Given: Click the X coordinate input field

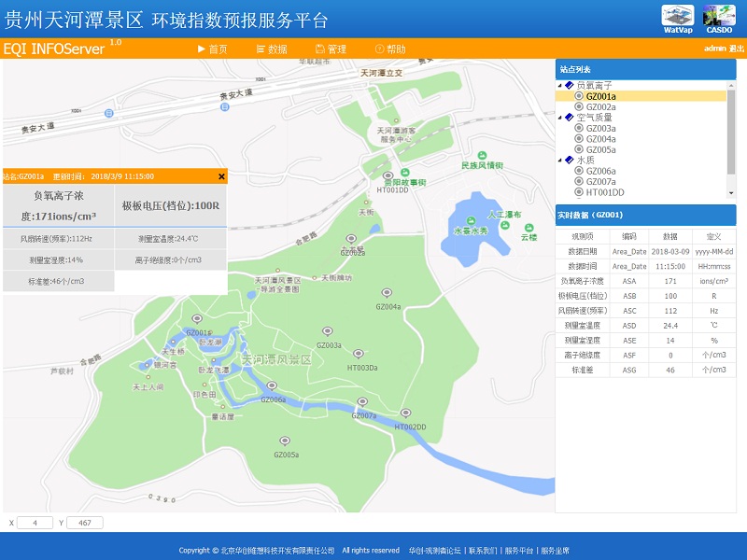Looking at the screenshot, I should [35, 523].
